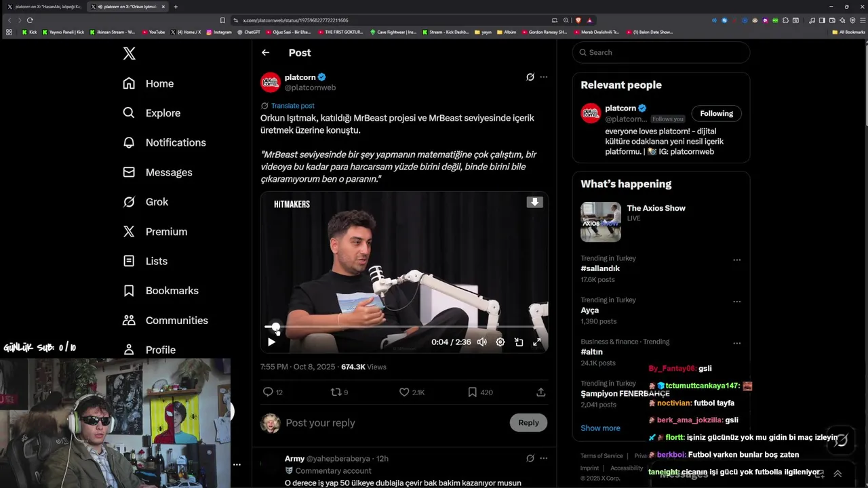Open more options for Ayça trend
This screenshot has height=488, width=868.
(736, 302)
